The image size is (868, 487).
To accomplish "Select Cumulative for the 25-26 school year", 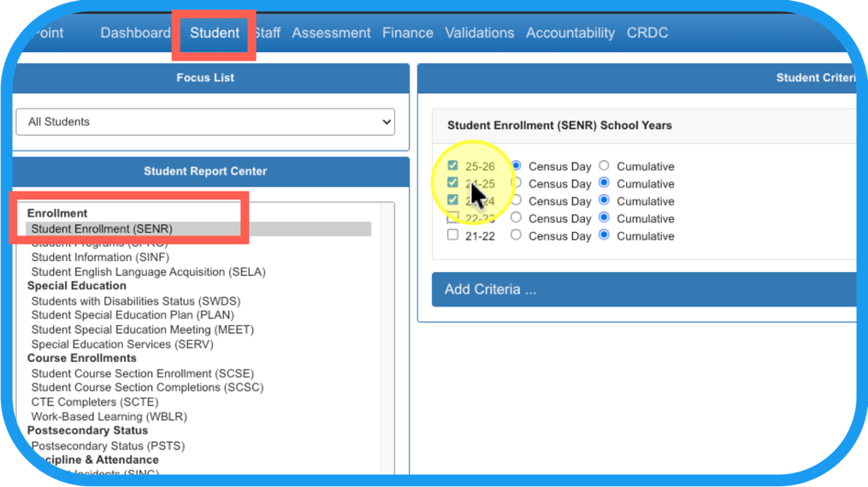I will pos(604,166).
